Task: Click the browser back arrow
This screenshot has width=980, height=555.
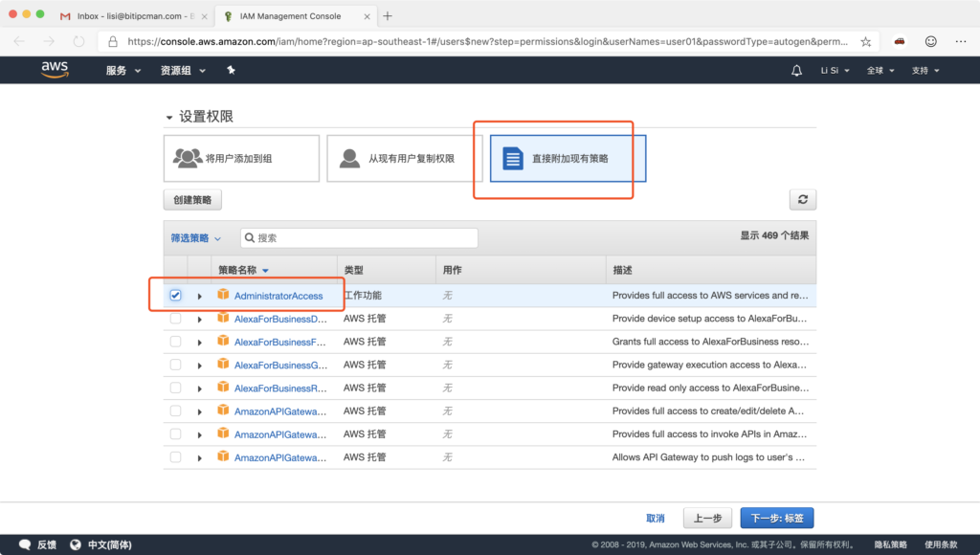Action: [19, 41]
